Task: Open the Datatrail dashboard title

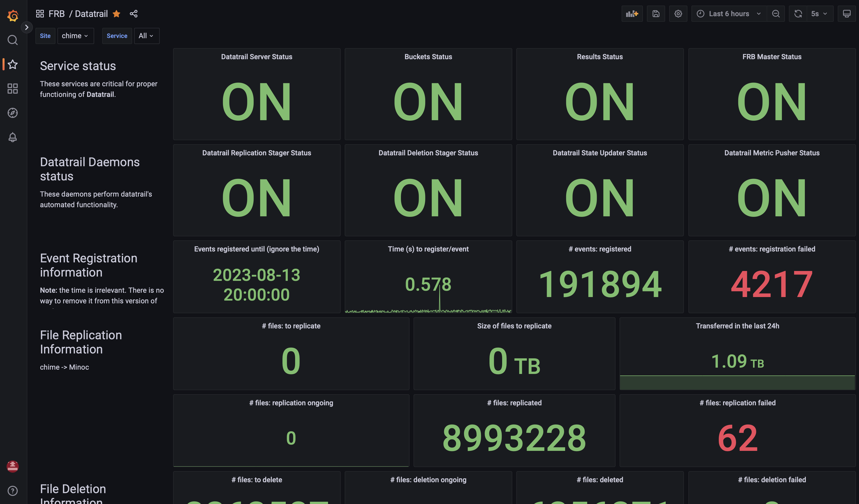Action: click(91, 14)
